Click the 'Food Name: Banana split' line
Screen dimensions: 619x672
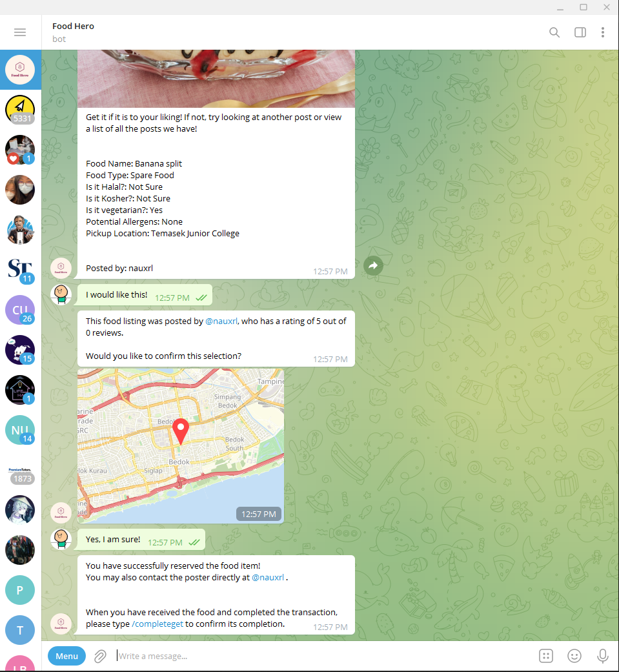click(134, 164)
